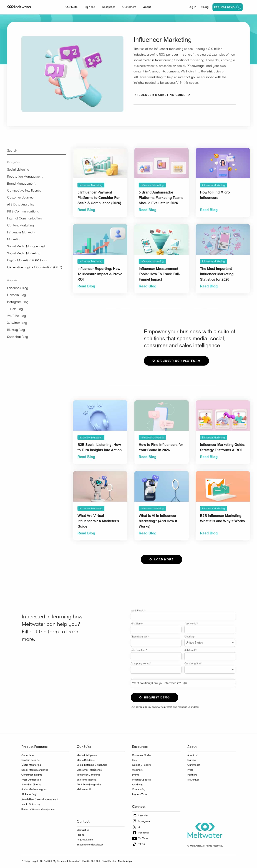Open the Country dropdown showing United States
Image resolution: width=257 pixels, height=868 pixels.
[210, 643]
